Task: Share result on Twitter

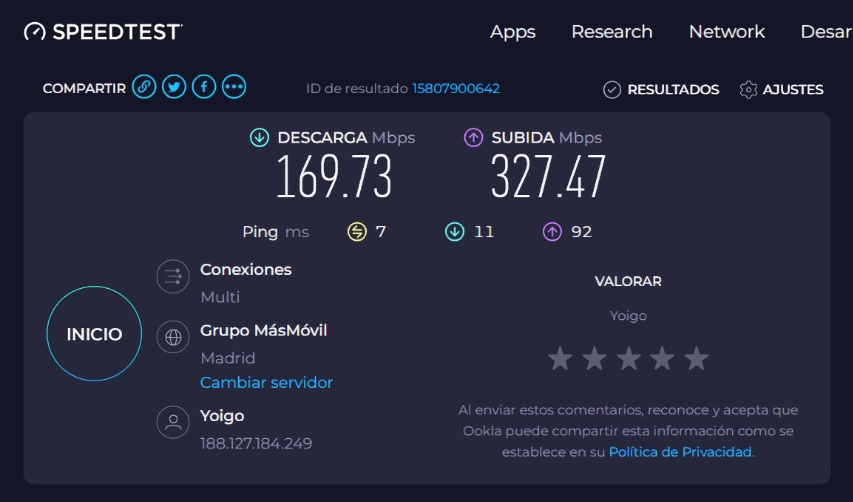Action: (174, 86)
